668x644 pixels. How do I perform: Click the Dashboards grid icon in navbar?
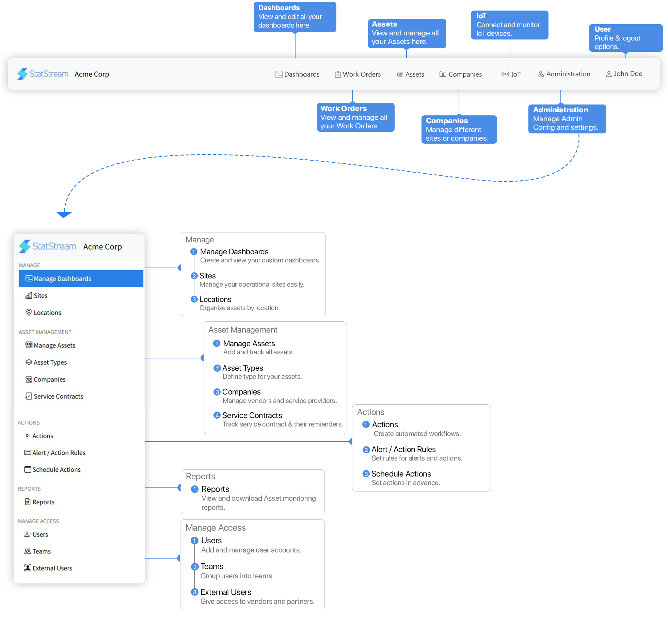(279, 74)
